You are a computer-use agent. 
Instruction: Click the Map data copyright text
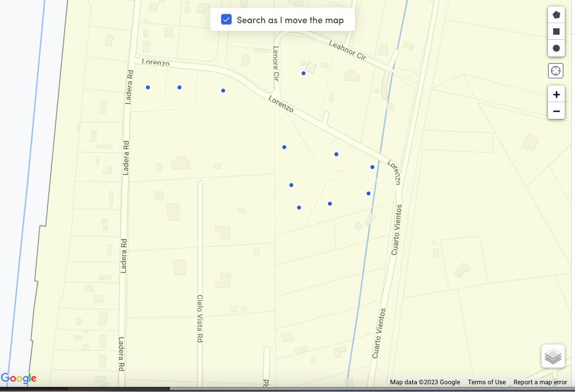(x=424, y=382)
